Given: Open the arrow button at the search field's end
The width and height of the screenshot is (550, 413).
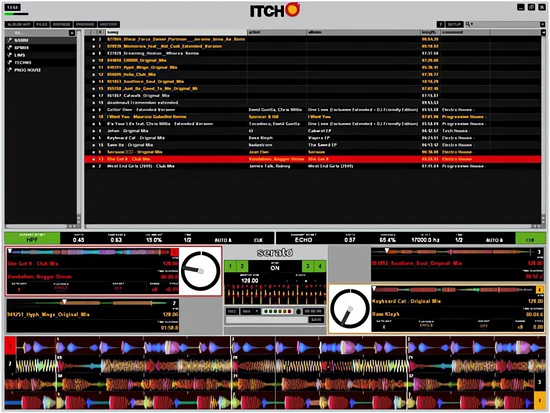Looking at the screenshot, I should [543, 24].
